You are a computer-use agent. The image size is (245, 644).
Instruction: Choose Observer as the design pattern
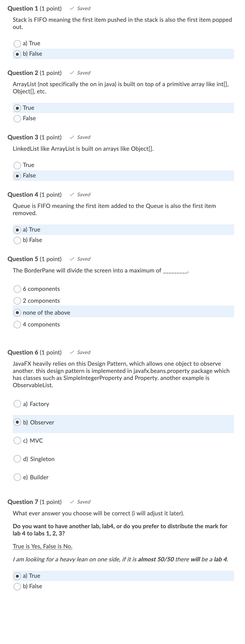17,422
